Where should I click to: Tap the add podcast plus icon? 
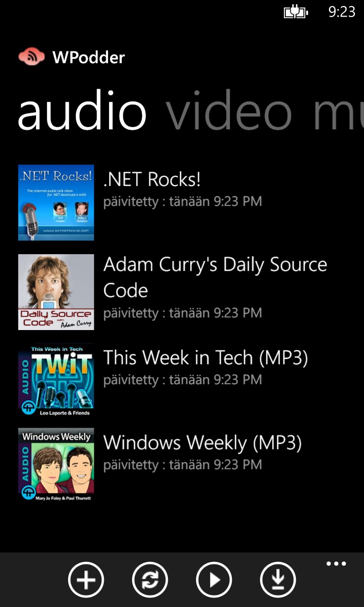(x=86, y=579)
